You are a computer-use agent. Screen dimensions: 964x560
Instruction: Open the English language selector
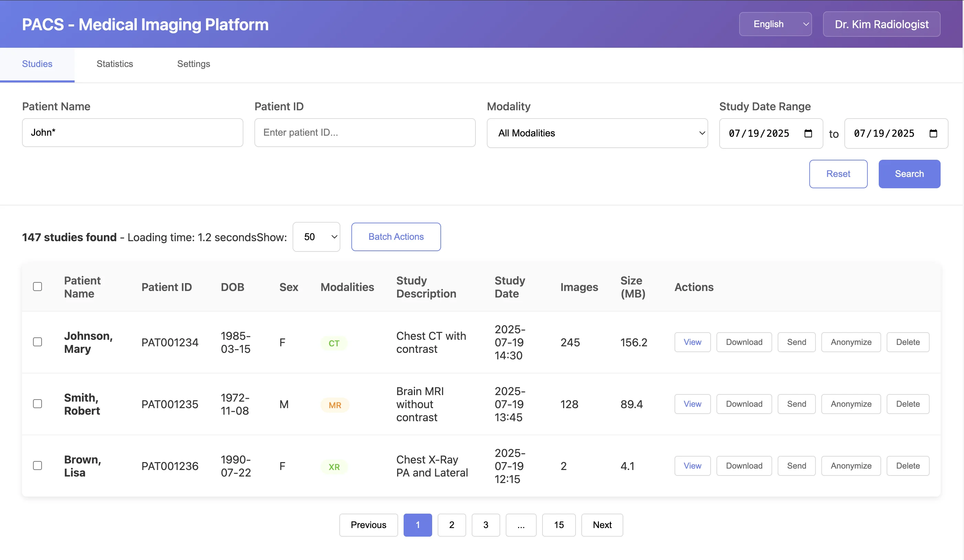click(x=775, y=24)
